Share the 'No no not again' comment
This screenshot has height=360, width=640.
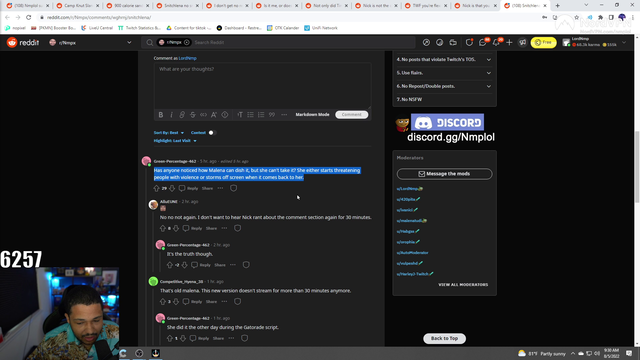[211, 228]
